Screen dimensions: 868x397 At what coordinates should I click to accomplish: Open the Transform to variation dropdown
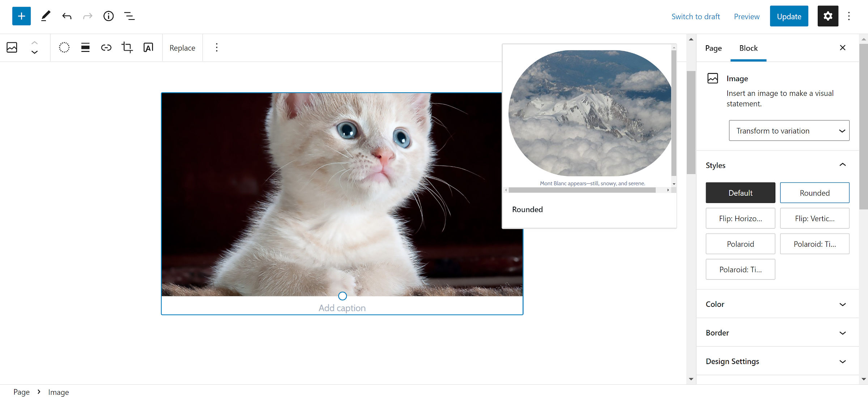(x=789, y=131)
